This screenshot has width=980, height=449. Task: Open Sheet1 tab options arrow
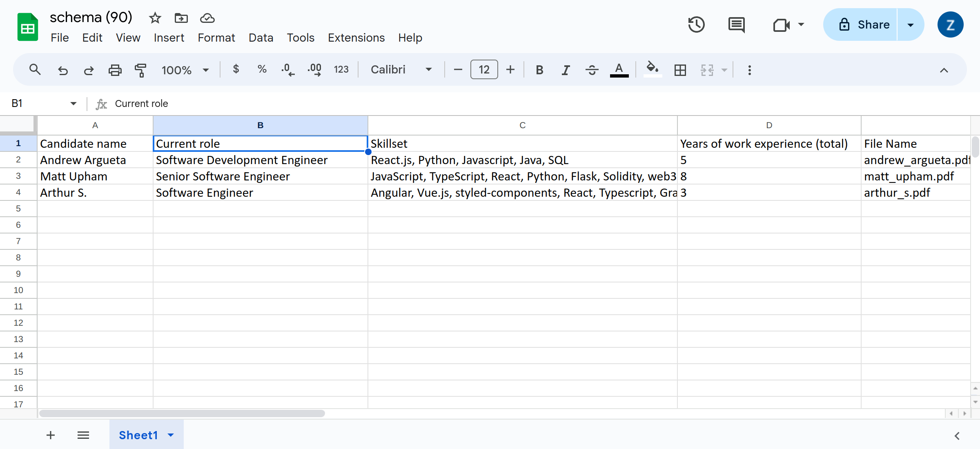[171, 435]
